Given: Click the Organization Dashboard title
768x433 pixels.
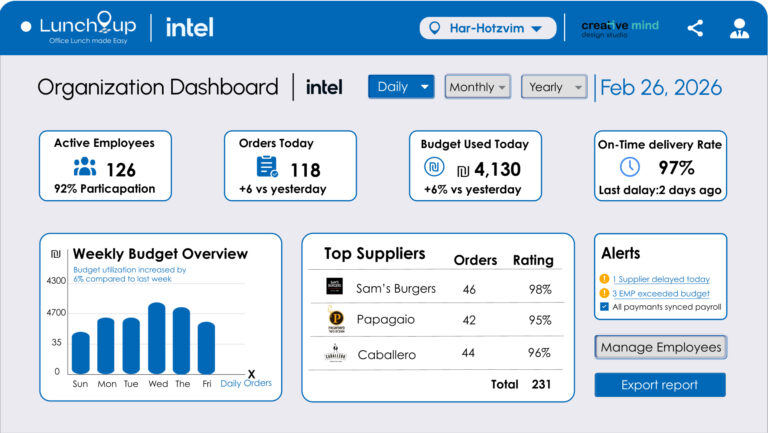Looking at the screenshot, I should point(158,87).
